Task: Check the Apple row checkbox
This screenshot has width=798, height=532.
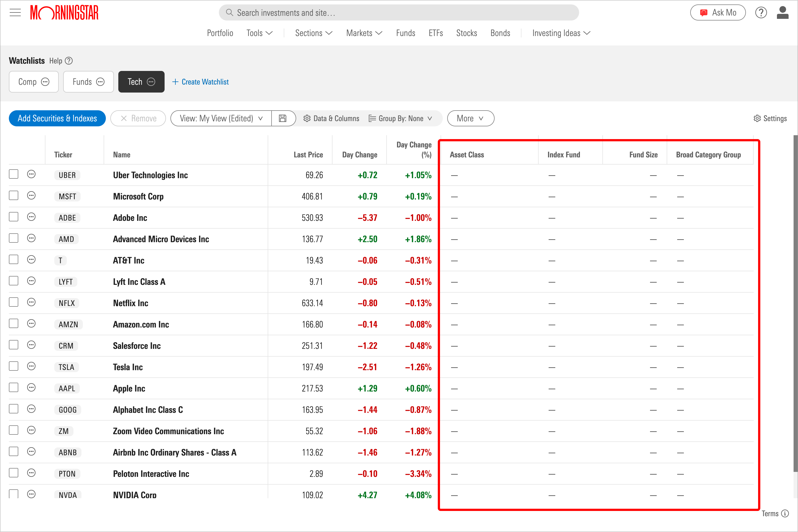Action: click(14, 388)
